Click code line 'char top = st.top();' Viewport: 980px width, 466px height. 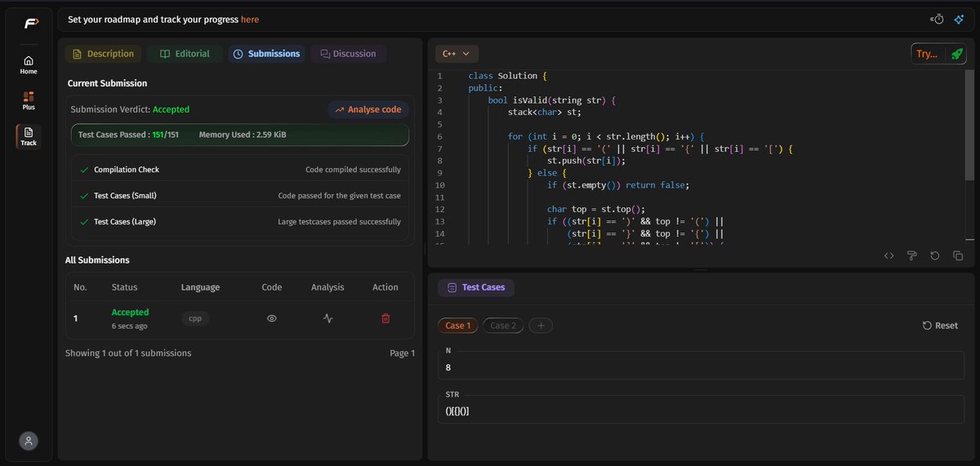pos(596,209)
